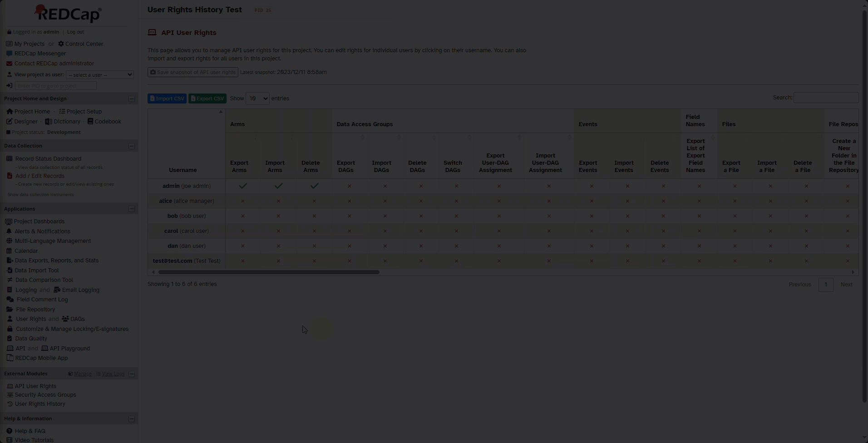Viewport: 868px width, 443px height.
Task: Click the REDCap Mobile App icon
Action: click(x=10, y=358)
